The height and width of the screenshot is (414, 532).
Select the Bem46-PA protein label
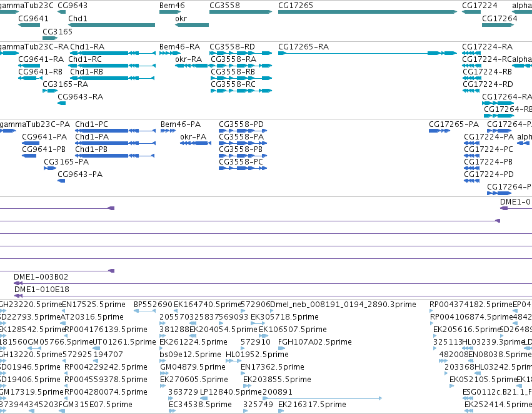click(181, 124)
